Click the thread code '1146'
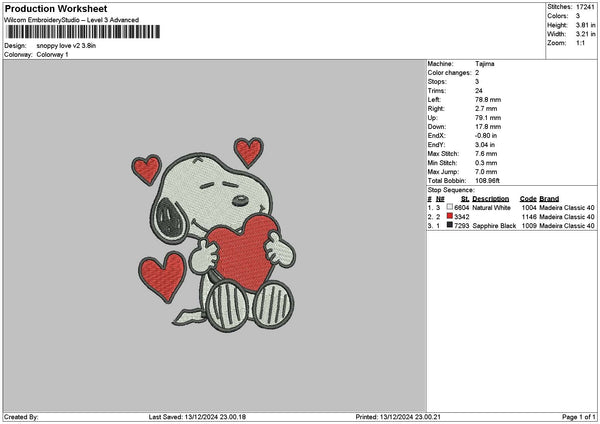 (529, 217)
